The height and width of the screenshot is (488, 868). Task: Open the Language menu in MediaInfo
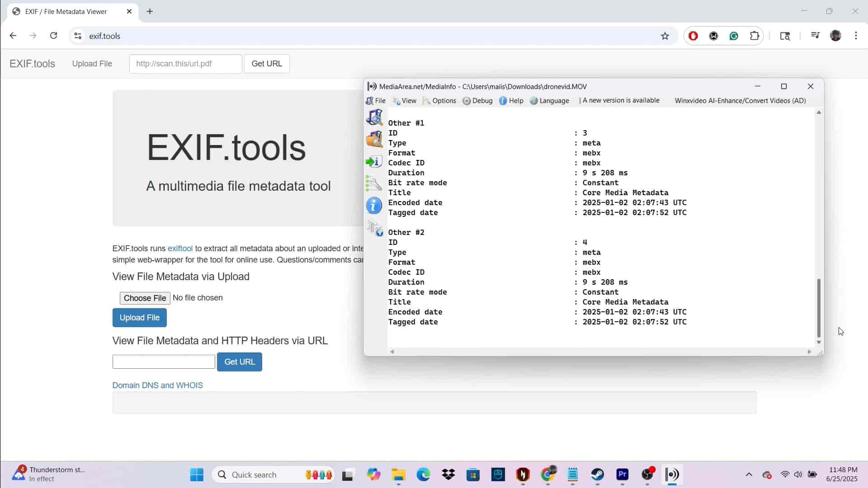[x=549, y=101]
